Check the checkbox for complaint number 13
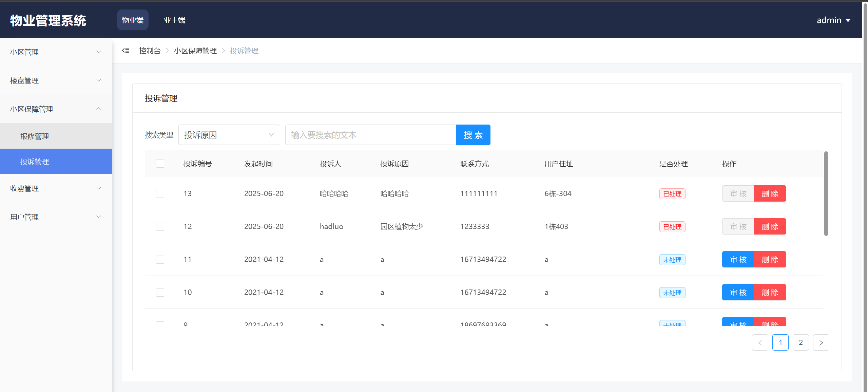Screen dimensions: 868x392 (x=160, y=194)
